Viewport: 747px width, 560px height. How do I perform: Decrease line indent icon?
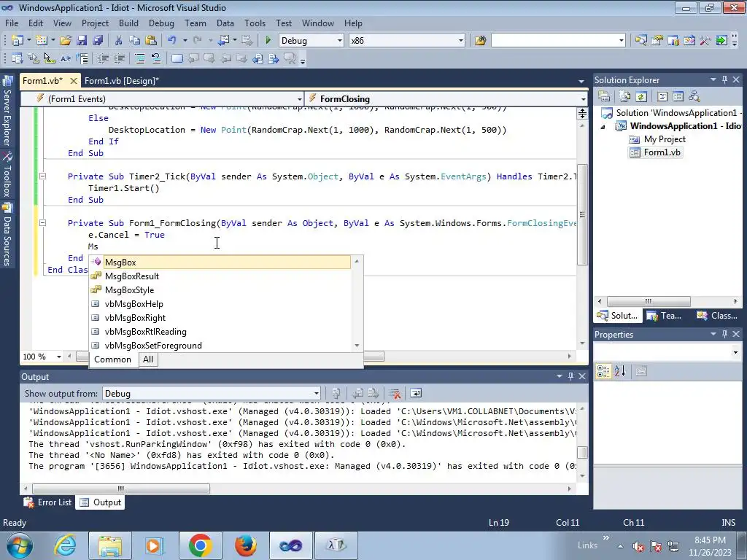[103, 58]
